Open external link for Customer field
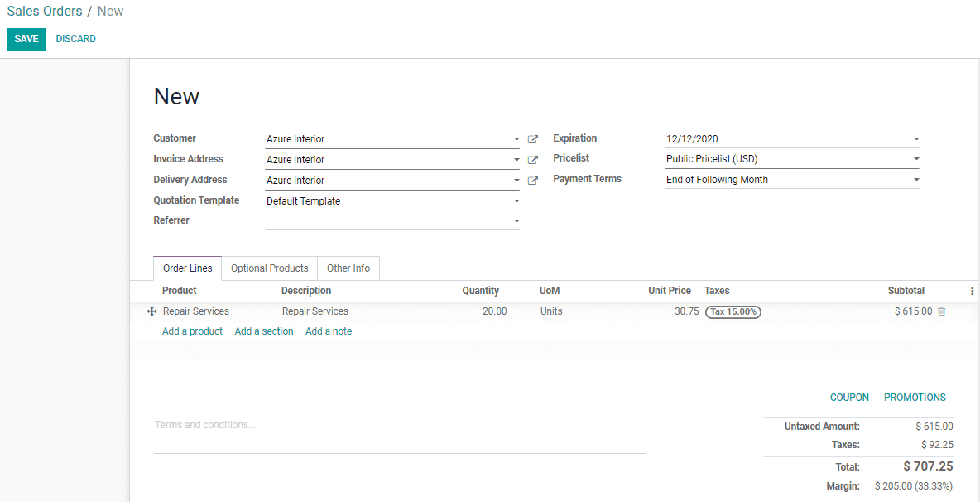The width and height of the screenshot is (980, 502). click(532, 139)
